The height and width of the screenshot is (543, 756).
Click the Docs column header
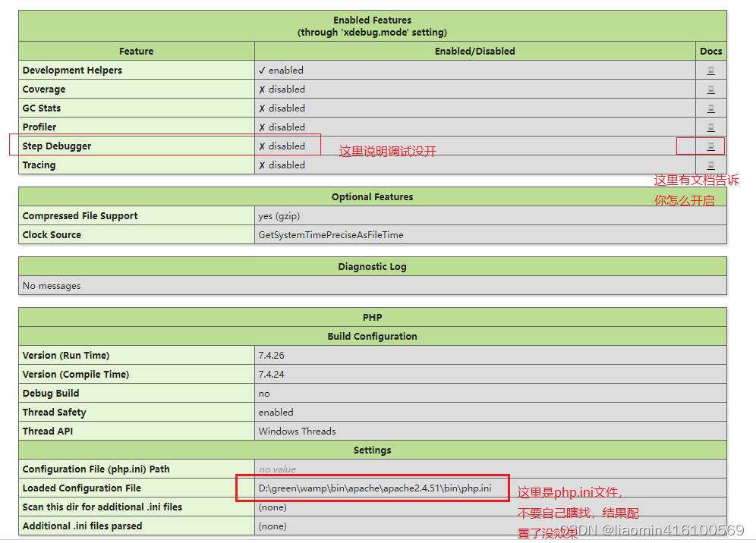coord(711,51)
